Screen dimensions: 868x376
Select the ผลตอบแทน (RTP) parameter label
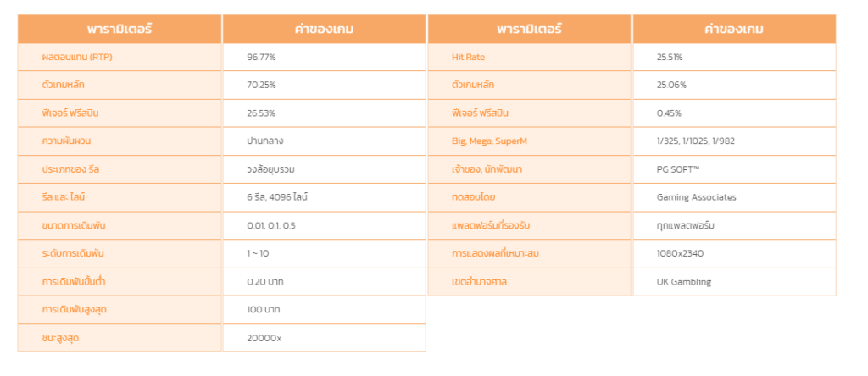click(77, 57)
